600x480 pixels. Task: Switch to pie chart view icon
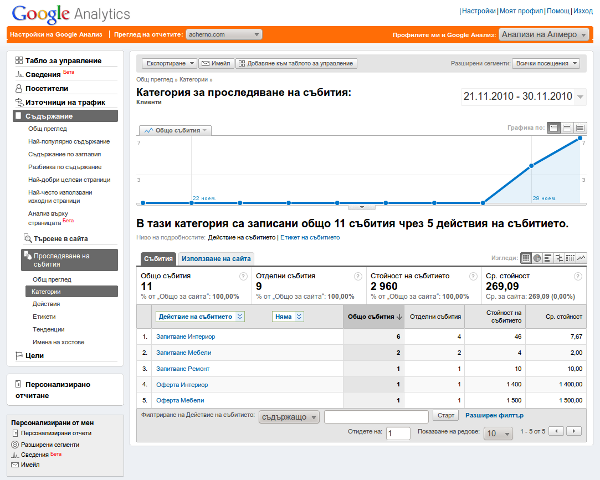click(537, 258)
